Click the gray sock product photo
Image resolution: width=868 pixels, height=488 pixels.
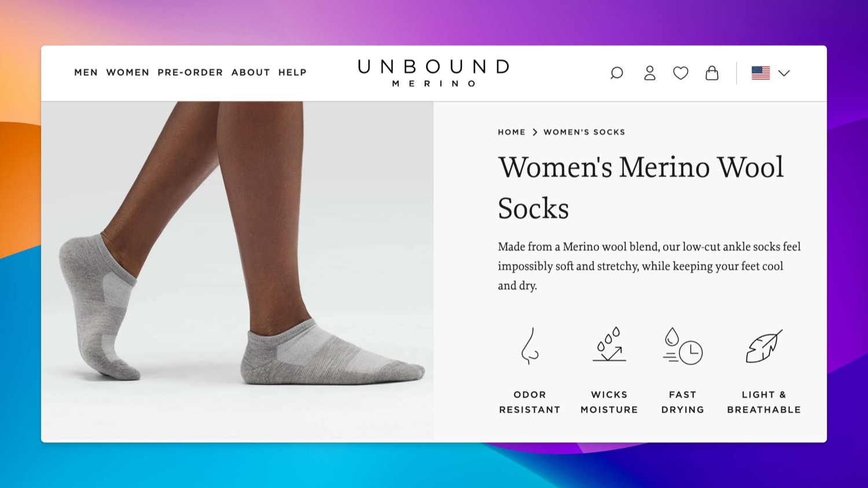237,271
